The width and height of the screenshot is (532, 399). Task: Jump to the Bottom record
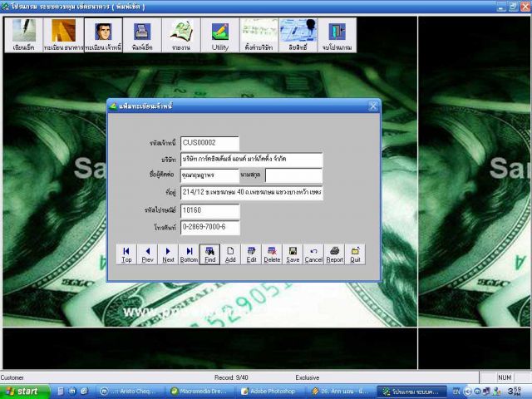[189, 254]
